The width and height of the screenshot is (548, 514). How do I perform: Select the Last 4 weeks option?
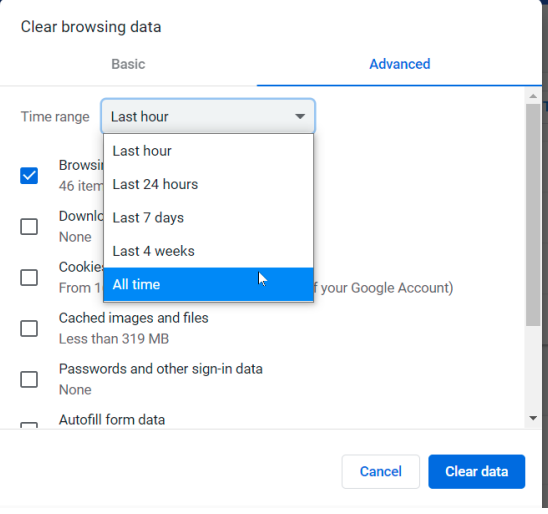click(208, 251)
